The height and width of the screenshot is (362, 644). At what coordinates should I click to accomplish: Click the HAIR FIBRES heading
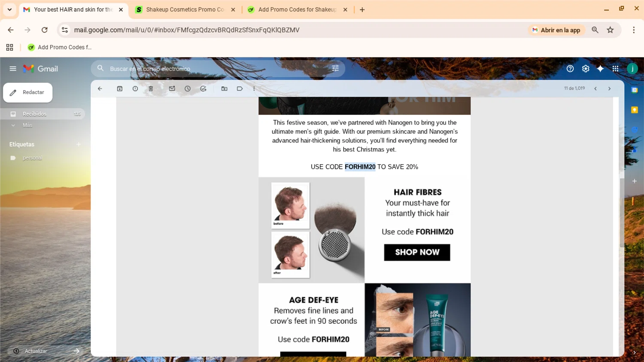coord(418,192)
